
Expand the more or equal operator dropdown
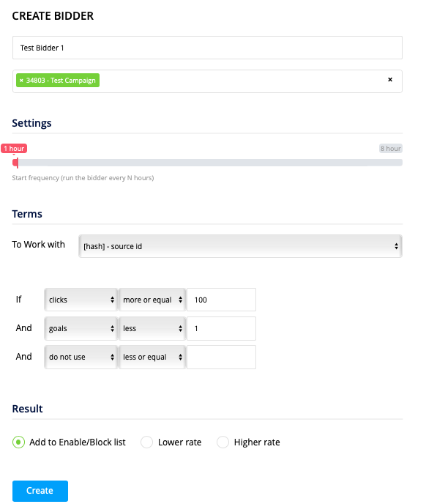coord(152,300)
